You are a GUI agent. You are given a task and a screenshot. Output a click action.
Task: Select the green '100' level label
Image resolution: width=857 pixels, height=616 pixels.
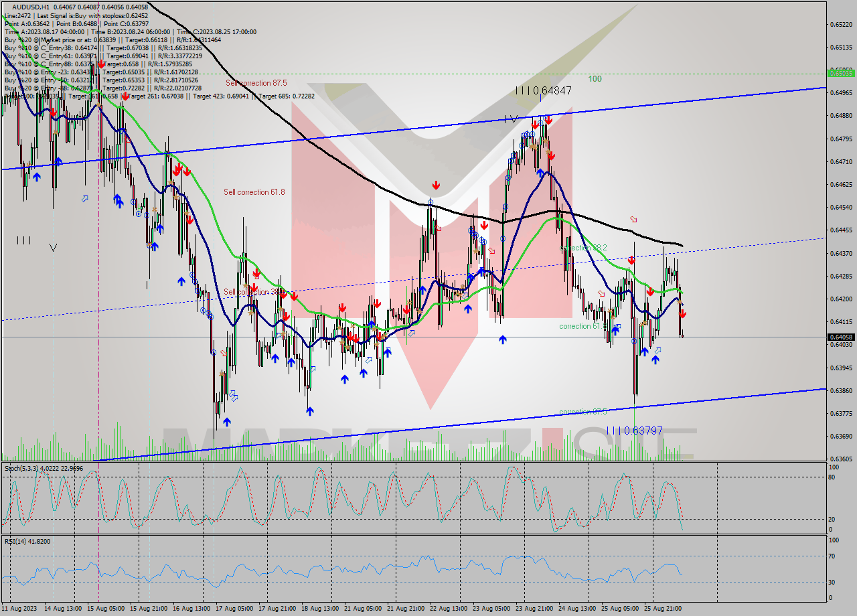click(x=595, y=79)
